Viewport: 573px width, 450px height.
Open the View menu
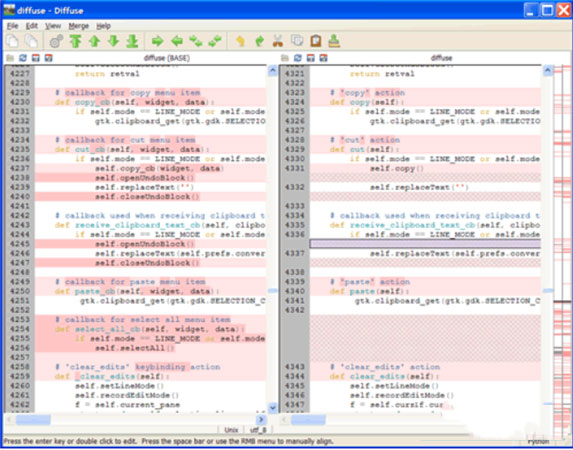click(x=53, y=26)
